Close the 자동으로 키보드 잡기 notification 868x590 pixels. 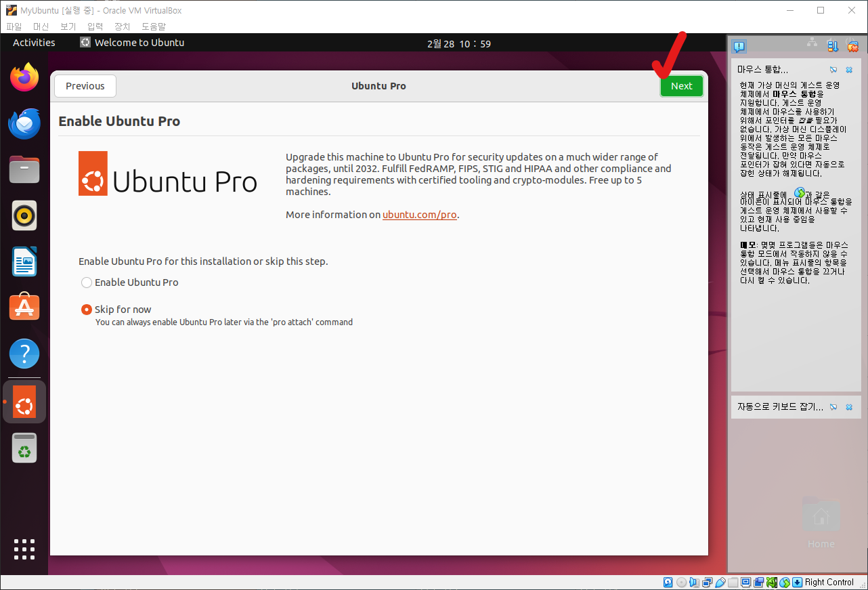tap(849, 407)
